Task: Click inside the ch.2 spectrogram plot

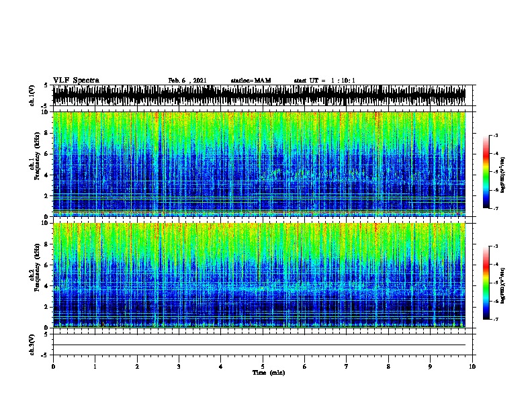Action: coord(259,275)
